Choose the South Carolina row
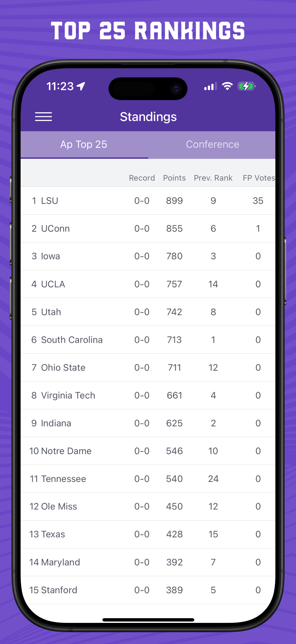This screenshot has height=644, width=296. 148,340
